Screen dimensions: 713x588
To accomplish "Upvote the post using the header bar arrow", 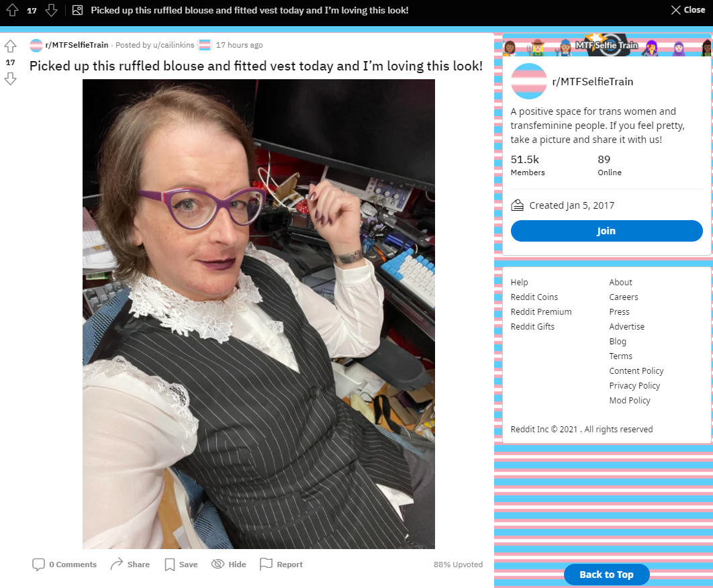I will pyautogui.click(x=12, y=10).
